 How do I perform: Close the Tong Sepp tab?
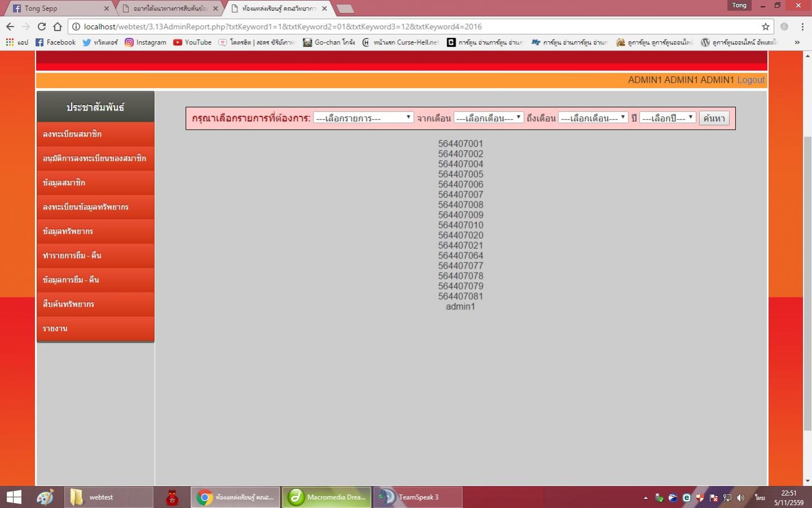click(x=107, y=8)
